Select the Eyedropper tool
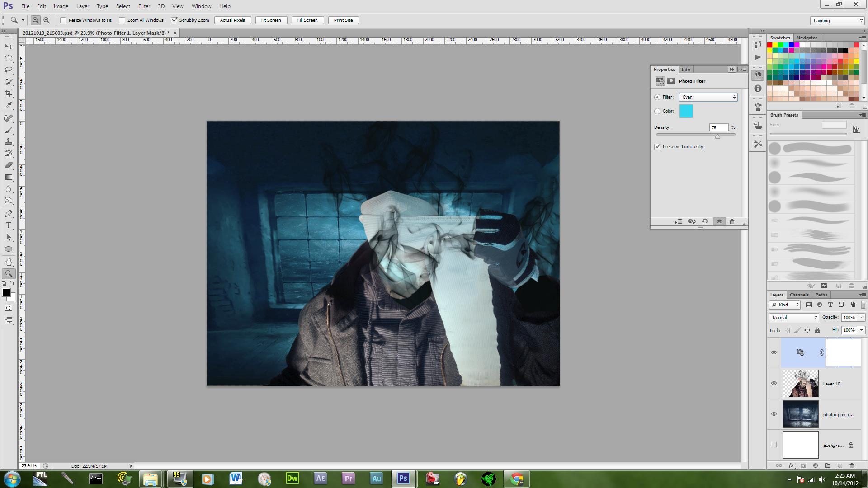Screen dimensions: 868x488 [9, 105]
